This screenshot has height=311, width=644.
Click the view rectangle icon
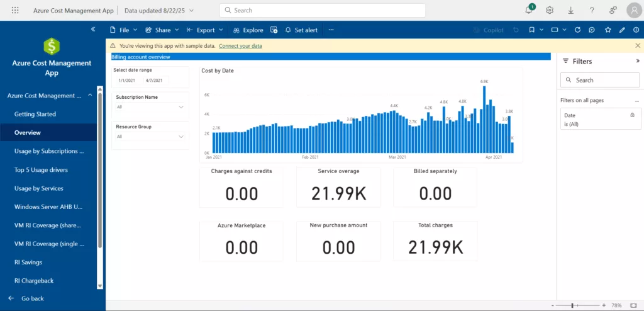point(555,30)
